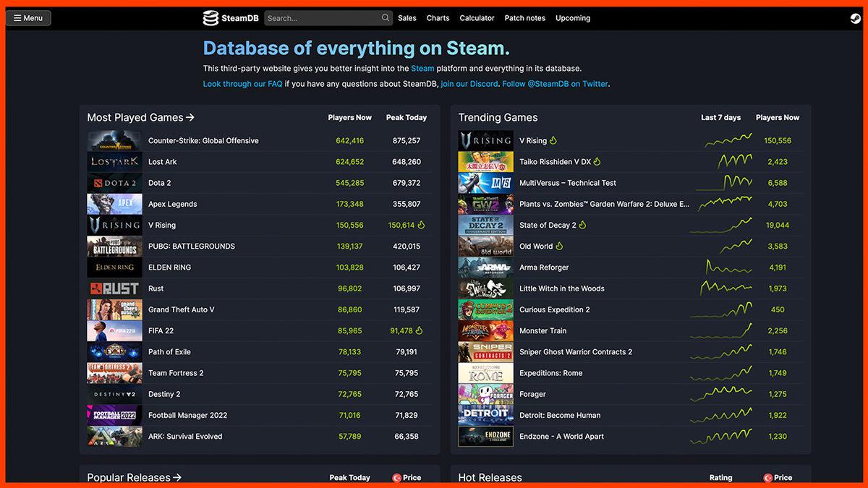Open the Steam icon in top-right corner
Screen dimensions: 868x488
point(855,19)
